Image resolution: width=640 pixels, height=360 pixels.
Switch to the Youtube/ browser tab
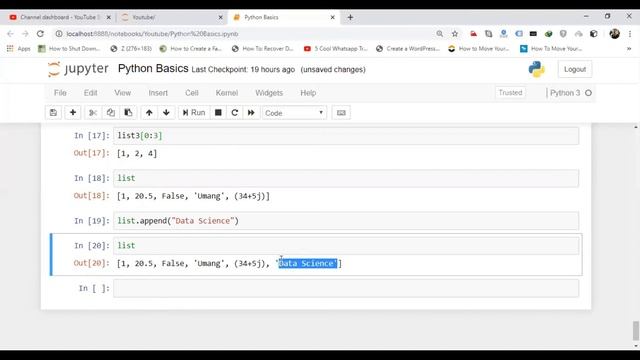click(144, 17)
